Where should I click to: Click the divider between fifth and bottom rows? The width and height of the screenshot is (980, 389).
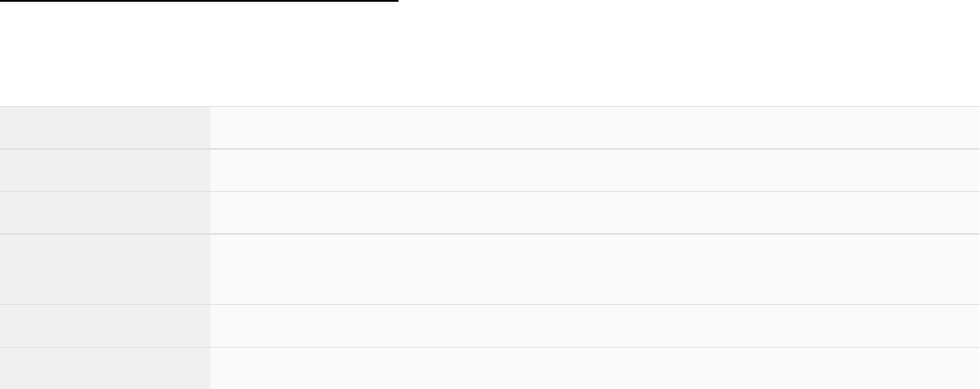[490, 347]
